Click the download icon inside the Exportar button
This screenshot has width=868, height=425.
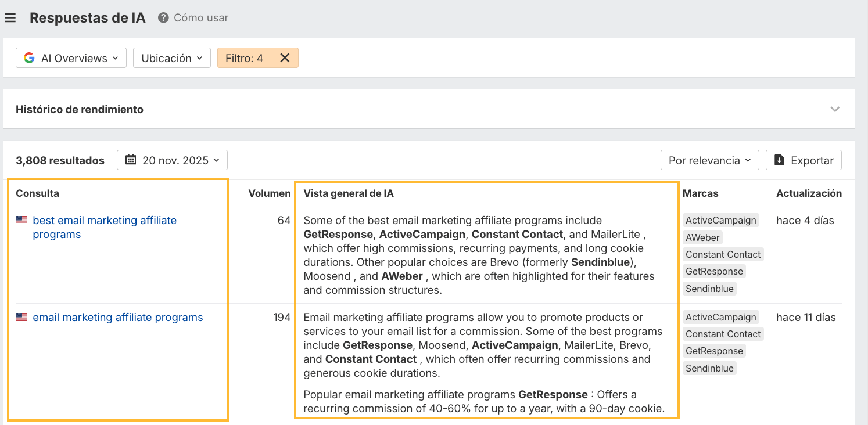pos(779,160)
